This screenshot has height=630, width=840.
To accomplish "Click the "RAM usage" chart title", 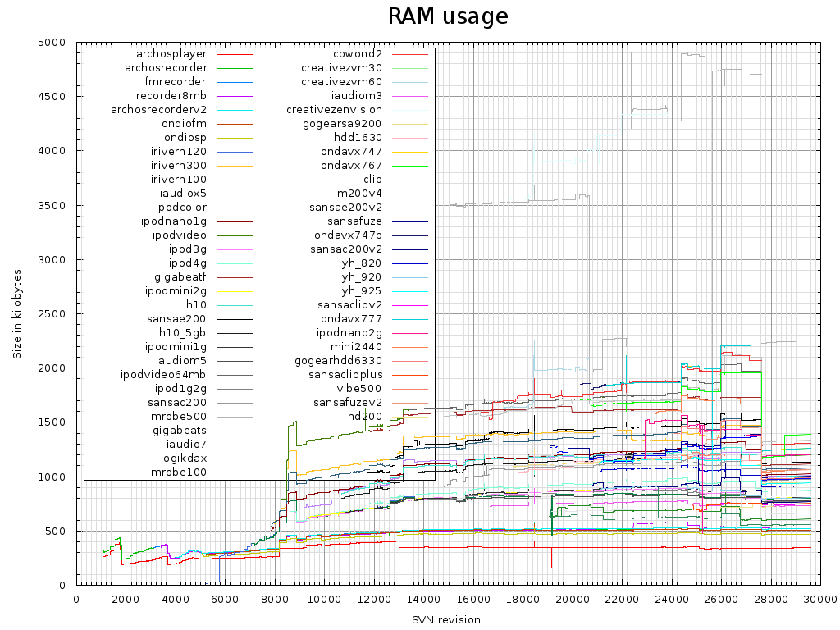I will click(x=448, y=17).
